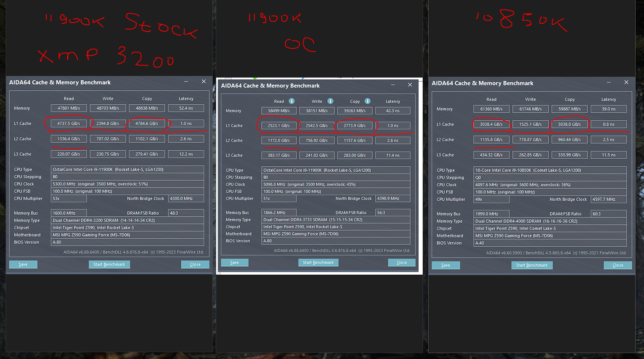Screen dimensions: 644x359
Task: Select the memory read value "61360 MB/s"
Action: [492, 109]
